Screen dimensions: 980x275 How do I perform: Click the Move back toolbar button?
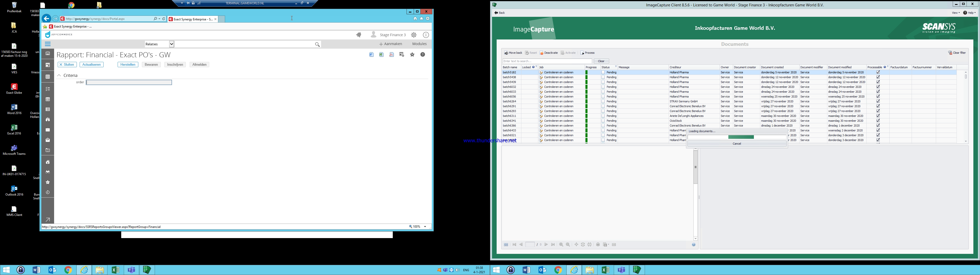[x=513, y=53]
